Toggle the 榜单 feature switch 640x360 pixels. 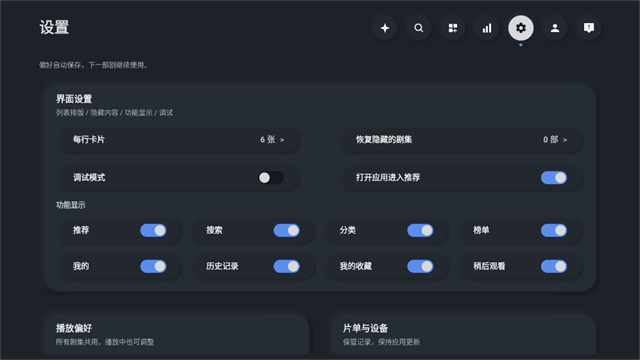[x=554, y=230]
